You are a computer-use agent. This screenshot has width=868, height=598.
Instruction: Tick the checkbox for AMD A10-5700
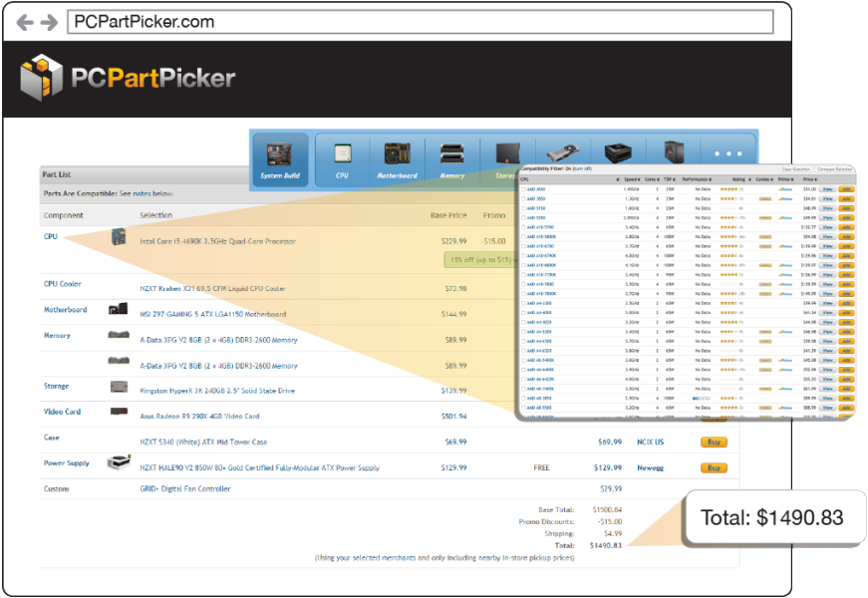[x=524, y=227]
